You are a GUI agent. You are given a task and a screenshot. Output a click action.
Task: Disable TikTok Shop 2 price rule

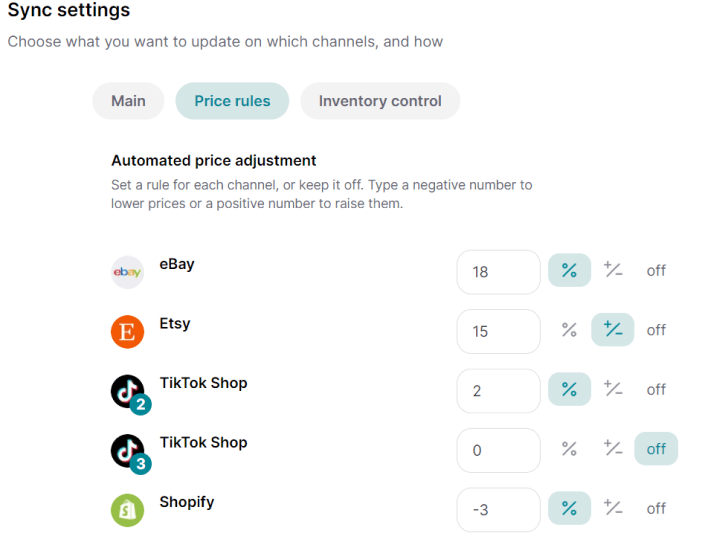656,389
